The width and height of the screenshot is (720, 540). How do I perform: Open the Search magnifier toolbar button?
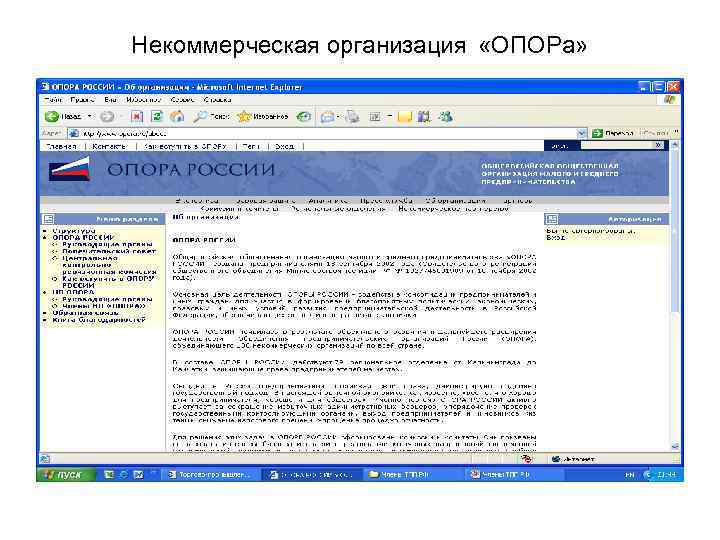[211, 117]
